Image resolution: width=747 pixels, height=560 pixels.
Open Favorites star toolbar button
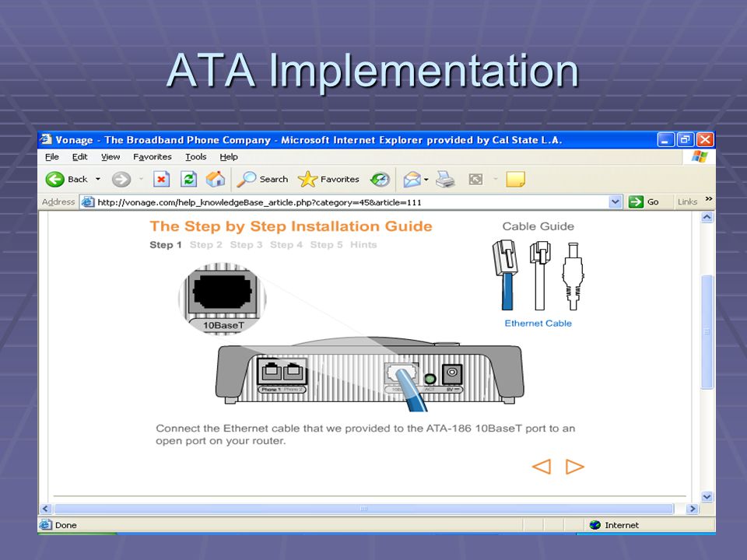328,180
